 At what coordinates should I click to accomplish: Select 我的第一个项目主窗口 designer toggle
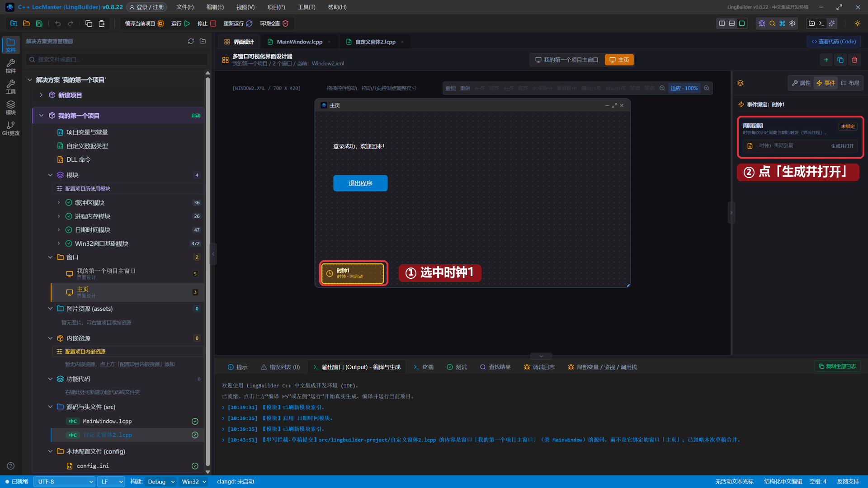coord(566,60)
